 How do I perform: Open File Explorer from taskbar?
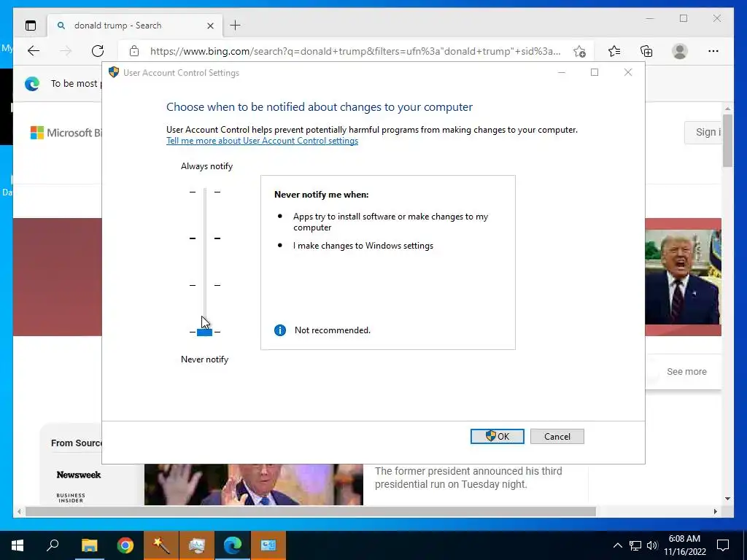89,545
